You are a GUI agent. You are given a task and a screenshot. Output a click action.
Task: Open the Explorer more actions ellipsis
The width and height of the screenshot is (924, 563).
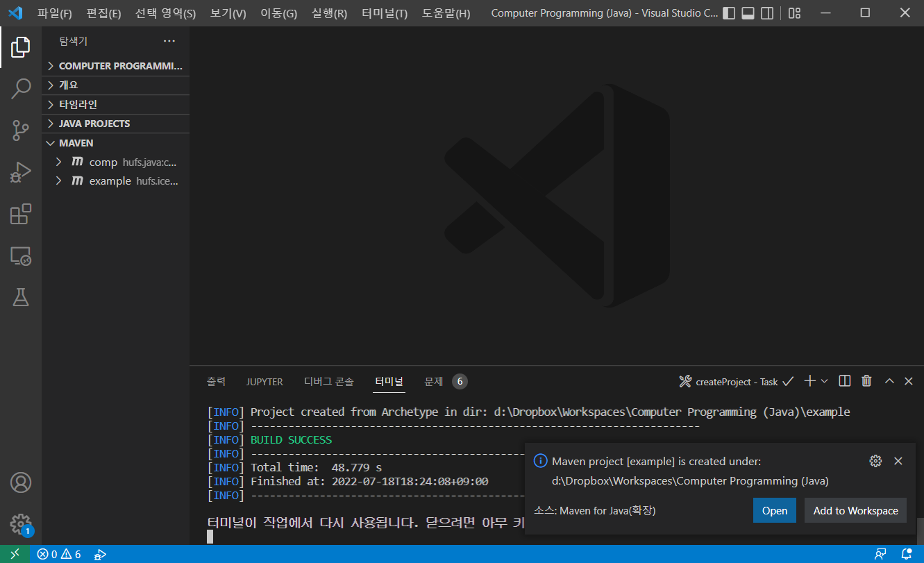169,42
